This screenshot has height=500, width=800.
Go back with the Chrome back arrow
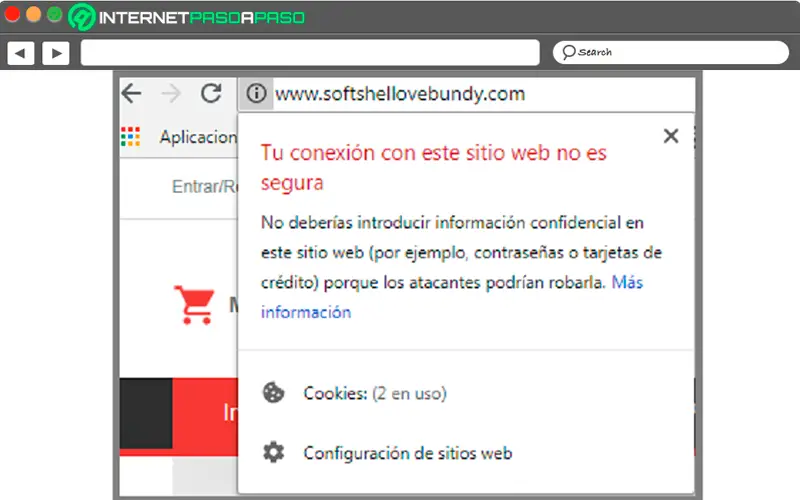click(x=132, y=93)
